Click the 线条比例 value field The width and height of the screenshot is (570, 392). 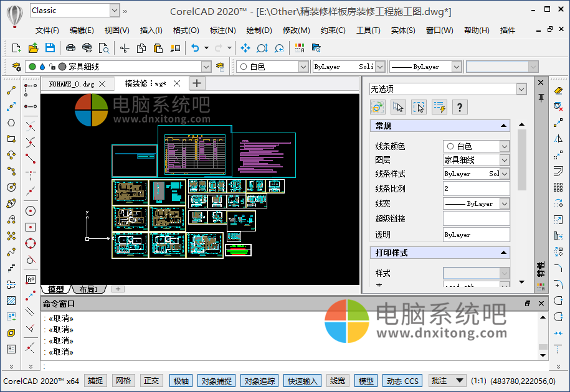(476, 189)
